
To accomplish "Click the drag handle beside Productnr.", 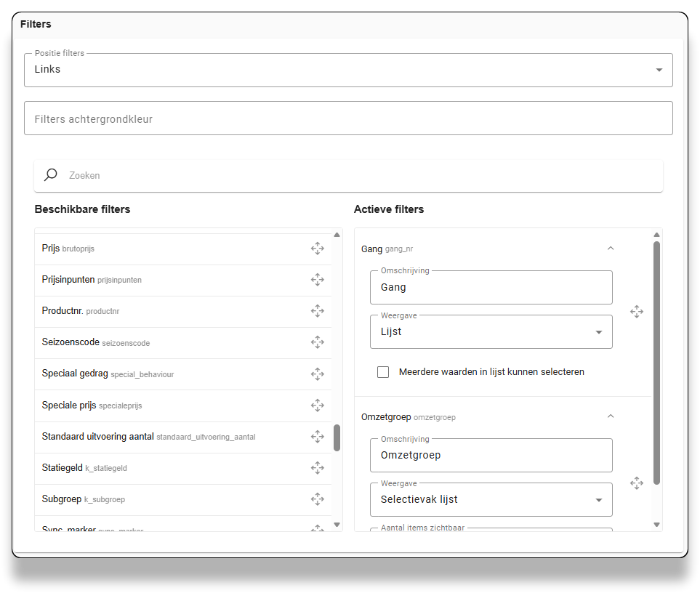I will point(318,311).
